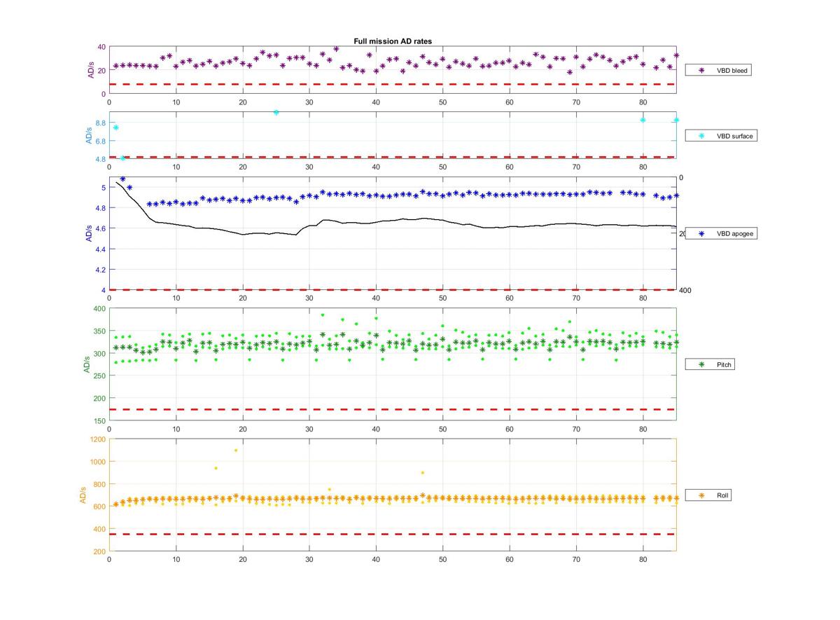
Task: Click the "Full mission AD rates" title
Action: 393,41
